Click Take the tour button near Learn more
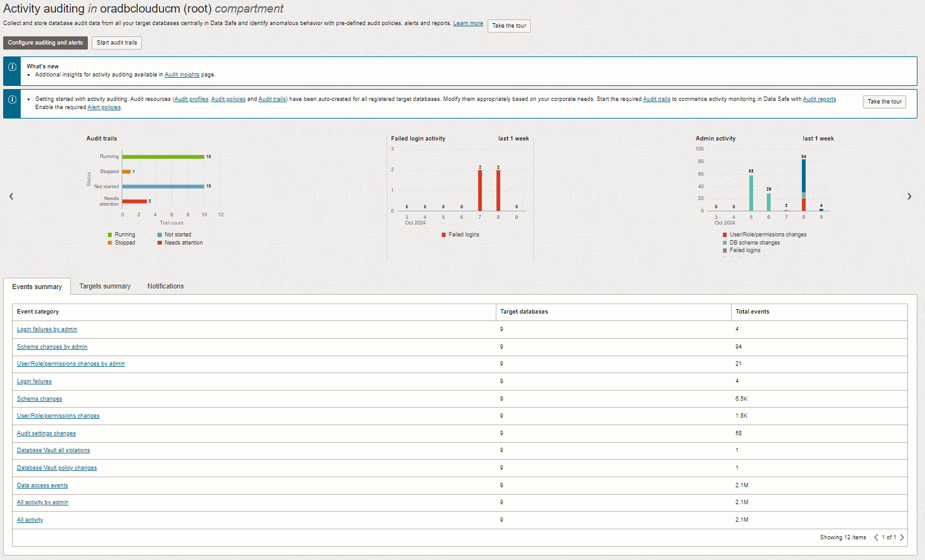Screen dimensions: 925x560 509,26
